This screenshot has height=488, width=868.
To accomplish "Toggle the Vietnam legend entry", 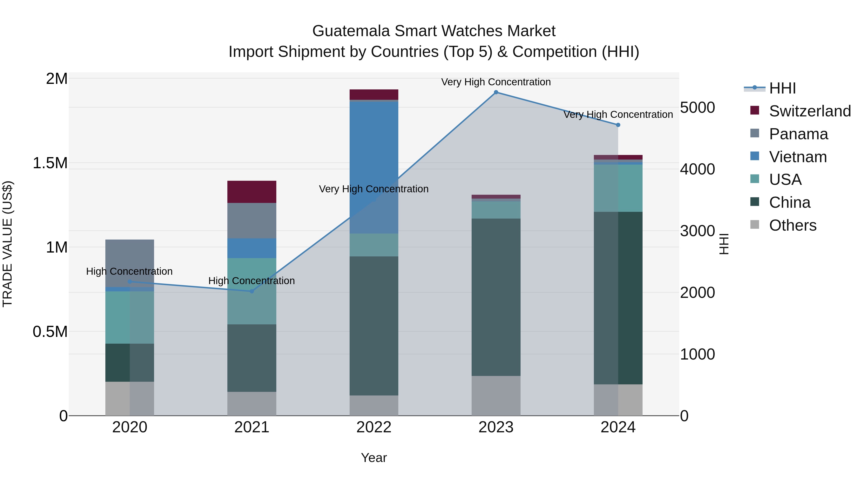I will tap(788, 157).
